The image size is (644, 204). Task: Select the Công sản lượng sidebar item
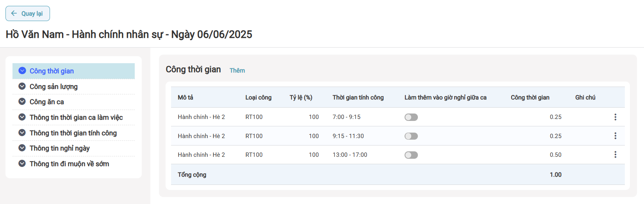(54, 87)
